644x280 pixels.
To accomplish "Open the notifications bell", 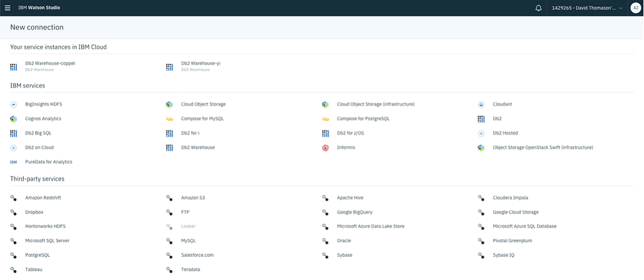I will click(x=538, y=8).
